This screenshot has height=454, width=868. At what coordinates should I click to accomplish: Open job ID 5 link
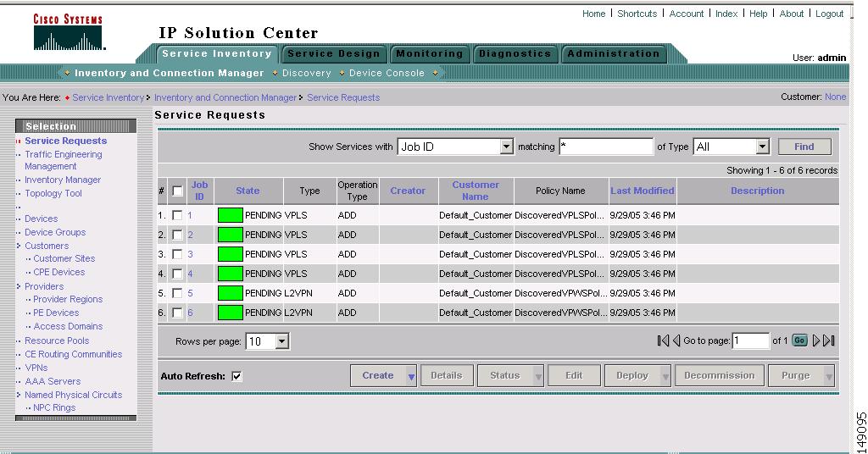click(190, 293)
